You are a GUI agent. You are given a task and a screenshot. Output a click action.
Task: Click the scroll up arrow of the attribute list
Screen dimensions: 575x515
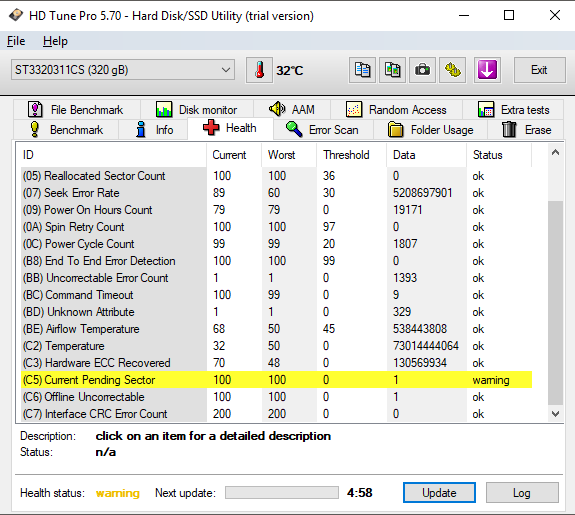point(556,152)
